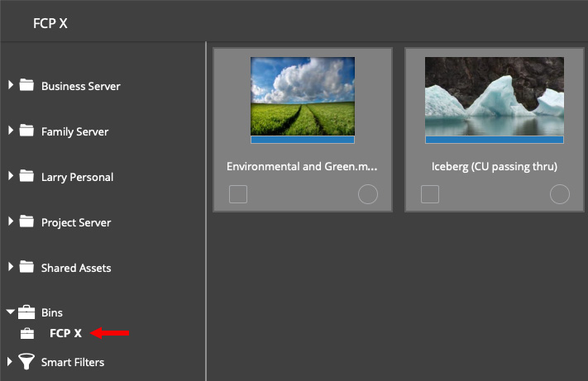Image resolution: width=588 pixels, height=381 pixels.
Task: Click the blue bar under the iceberg thumbnail
Action: [x=495, y=140]
